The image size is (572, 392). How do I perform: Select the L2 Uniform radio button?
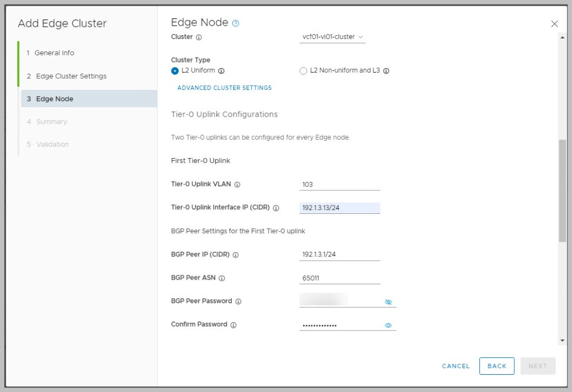point(175,71)
